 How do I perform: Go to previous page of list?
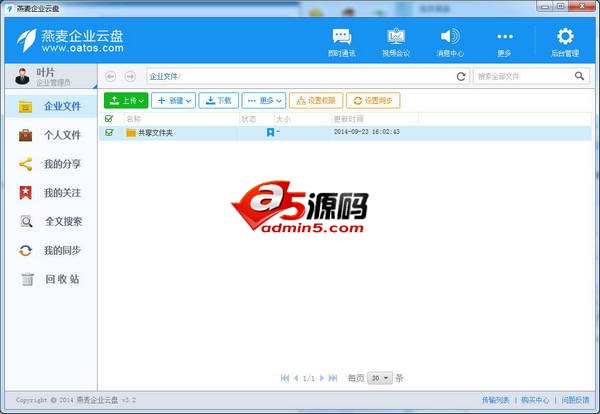[x=296, y=378]
